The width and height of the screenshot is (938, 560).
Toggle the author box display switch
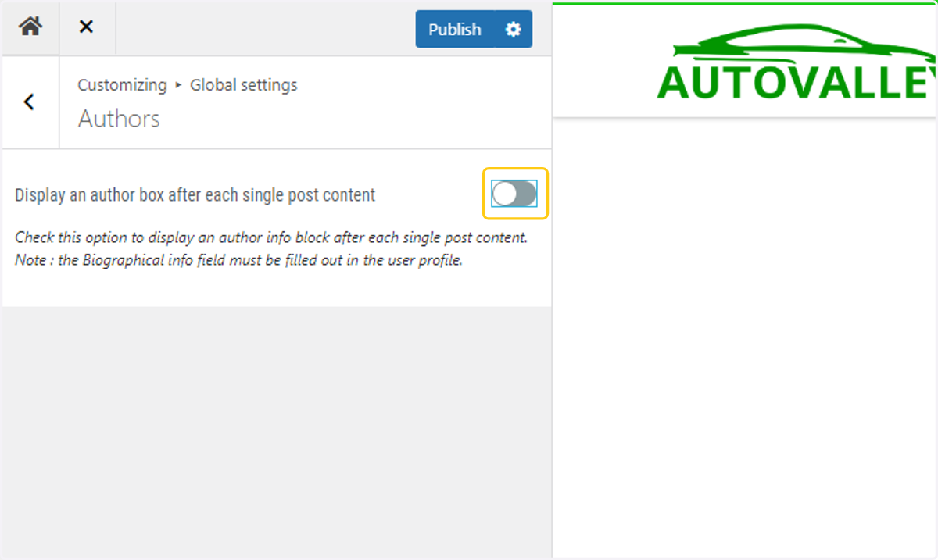[514, 194]
